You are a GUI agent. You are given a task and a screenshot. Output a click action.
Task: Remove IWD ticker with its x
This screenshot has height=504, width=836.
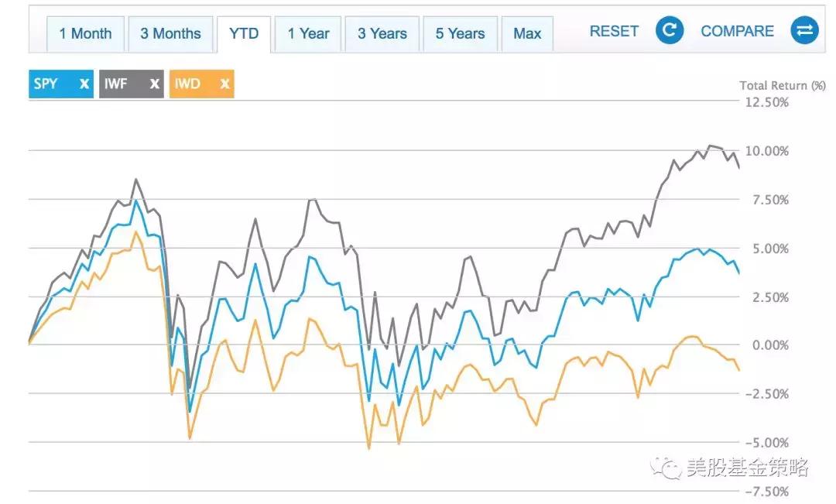(x=224, y=84)
